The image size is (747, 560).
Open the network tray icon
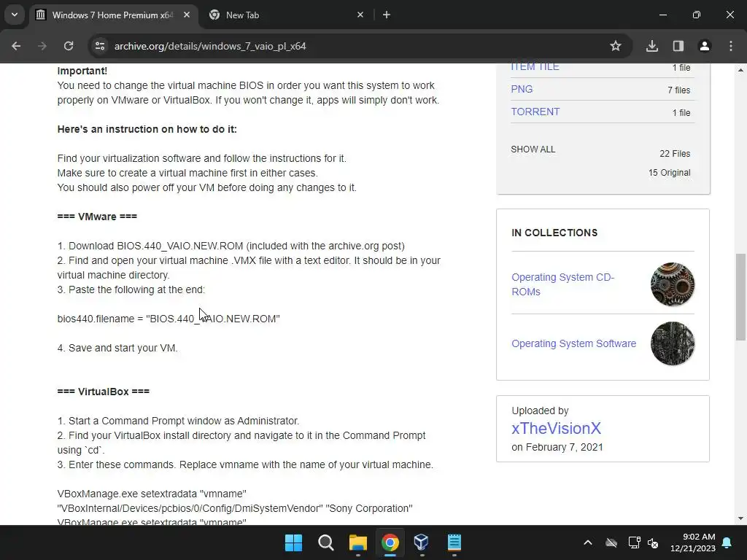(634, 542)
